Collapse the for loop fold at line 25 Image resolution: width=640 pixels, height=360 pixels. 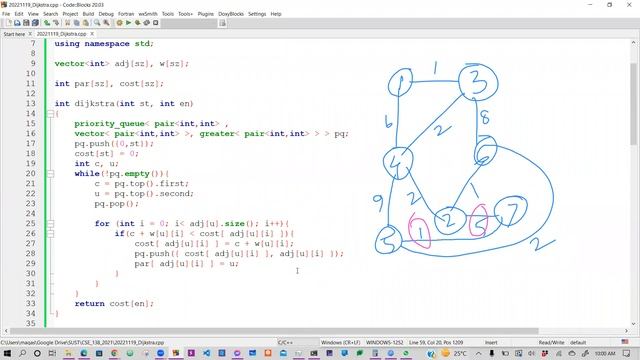51,224
